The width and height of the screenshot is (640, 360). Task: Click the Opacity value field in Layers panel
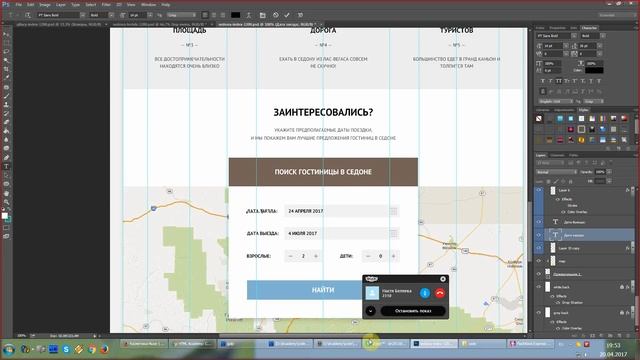coord(600,172)
